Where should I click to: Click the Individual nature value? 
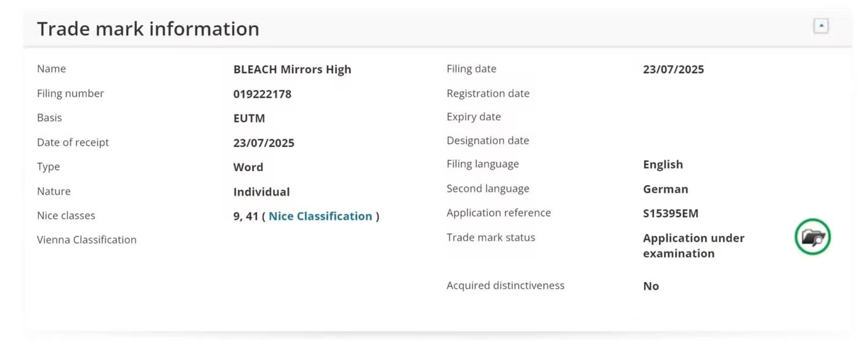[x=261, y=192]
